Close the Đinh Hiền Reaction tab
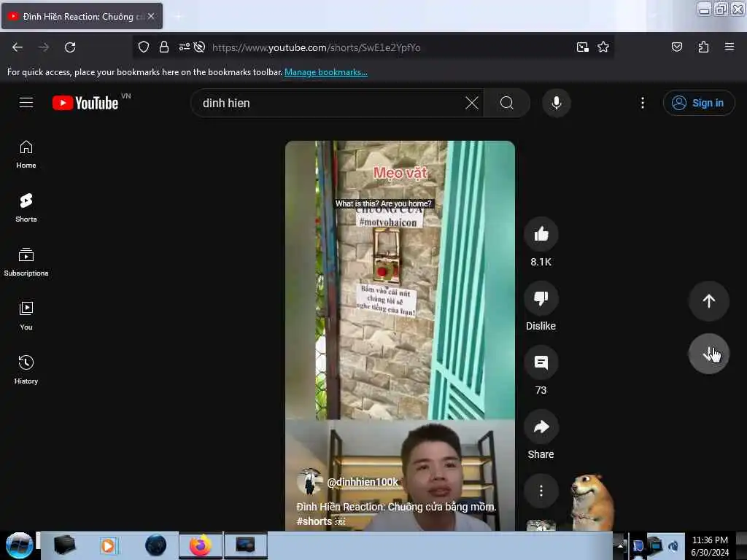The height and width of the screenshot is (560, 747). (151, 16)
